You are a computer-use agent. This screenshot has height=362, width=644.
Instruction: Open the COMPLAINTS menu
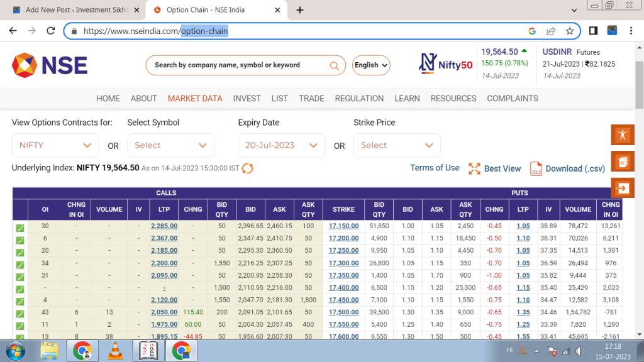[x=513, y=99]
